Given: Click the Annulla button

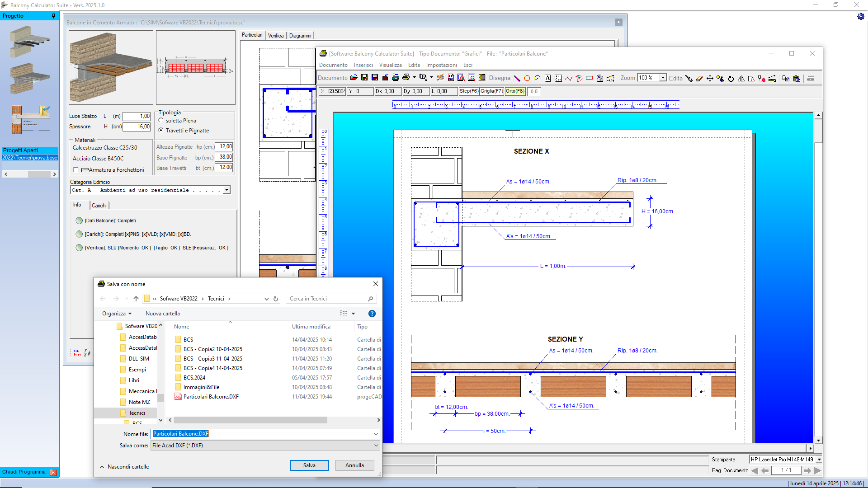Looking at the screenshot, I should click(x=354, y=465).
